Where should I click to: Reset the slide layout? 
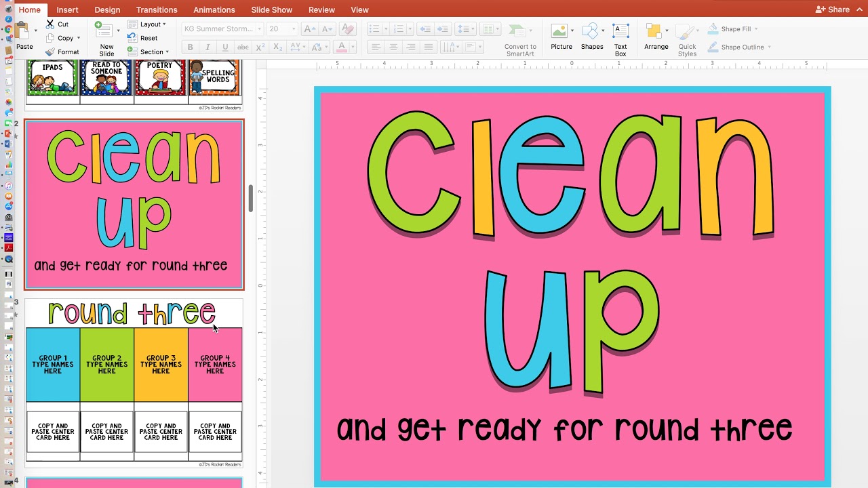pos(142,38)
